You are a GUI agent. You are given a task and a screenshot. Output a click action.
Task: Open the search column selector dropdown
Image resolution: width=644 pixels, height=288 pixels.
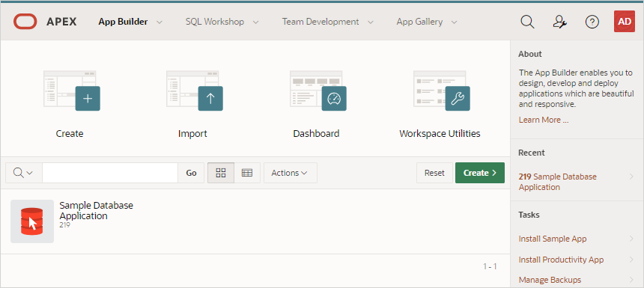(x=23, y=173)
